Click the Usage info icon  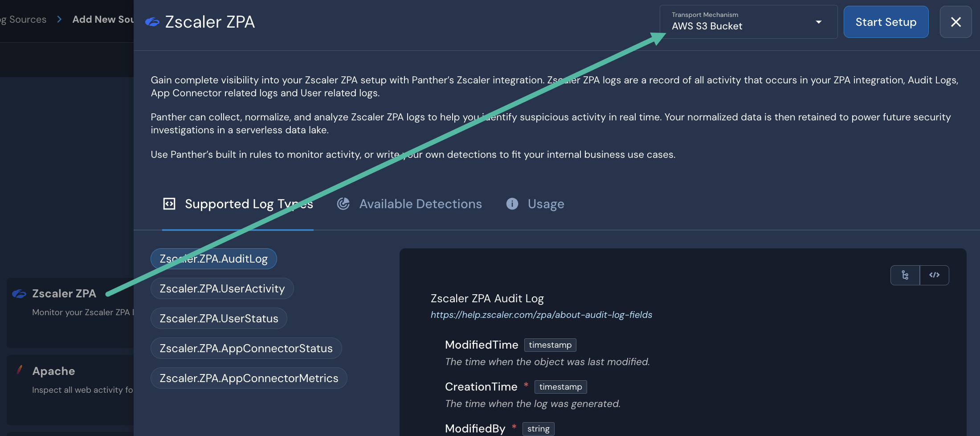tap(511, 204)
